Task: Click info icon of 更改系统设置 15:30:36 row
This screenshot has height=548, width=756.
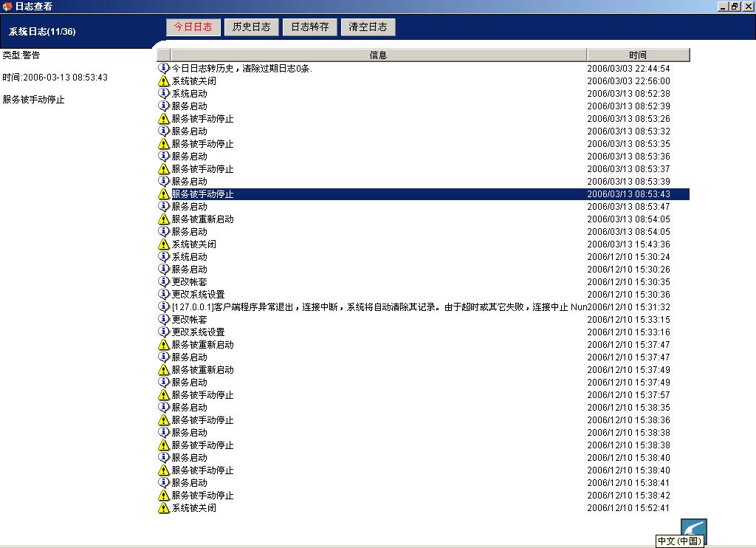Action: (164, 294)
